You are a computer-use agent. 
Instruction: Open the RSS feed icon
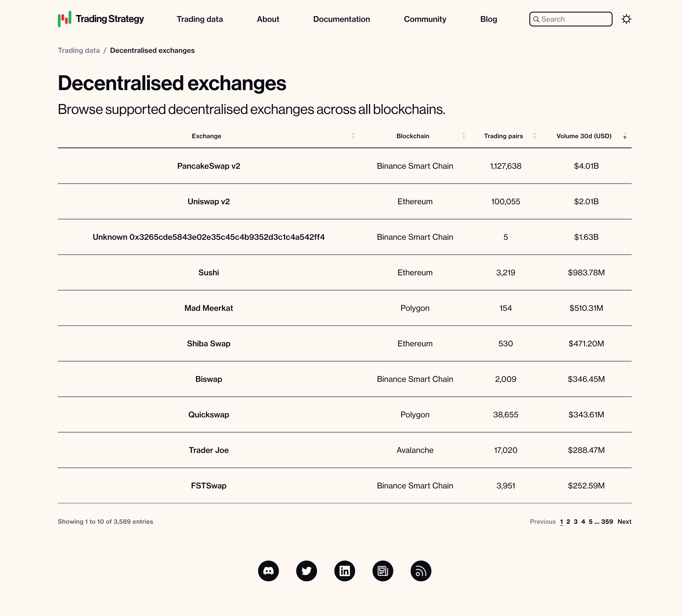coord(421,571)
